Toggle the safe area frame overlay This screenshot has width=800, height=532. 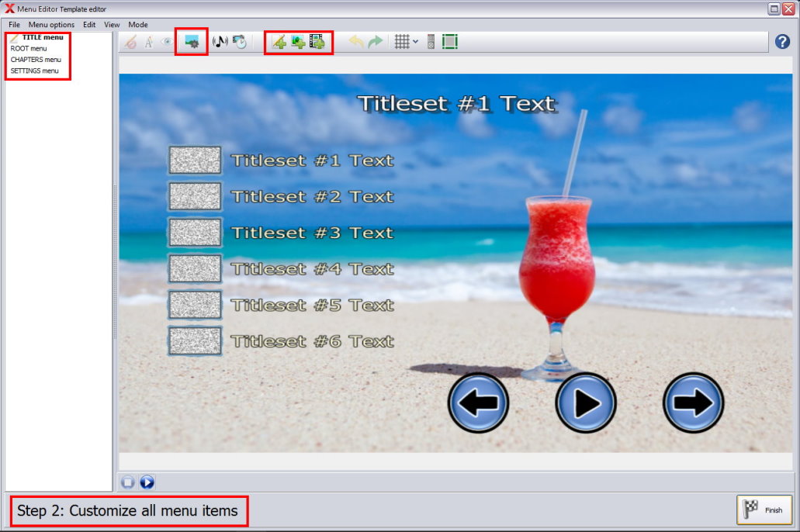point(450,42)
